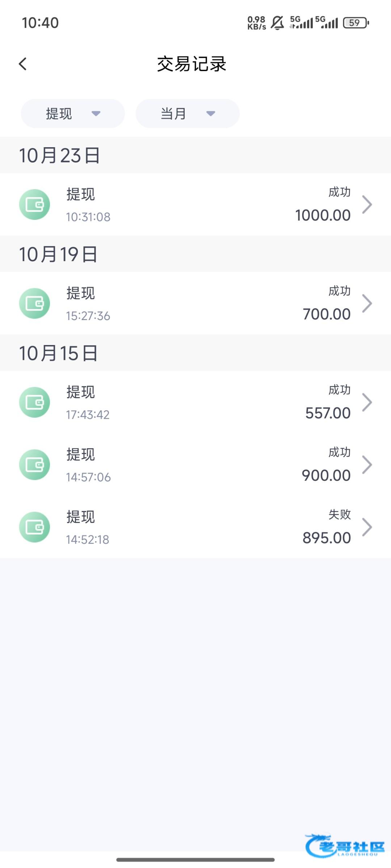Tap wallet icon of 900.00 withdrawal

click(x=34, y=465)
